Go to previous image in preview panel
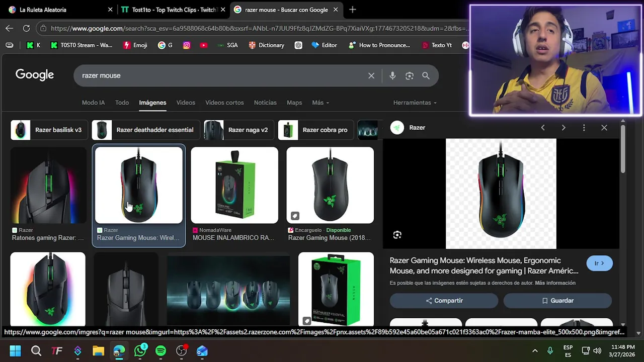644x362 pixels. pos(543,128)
